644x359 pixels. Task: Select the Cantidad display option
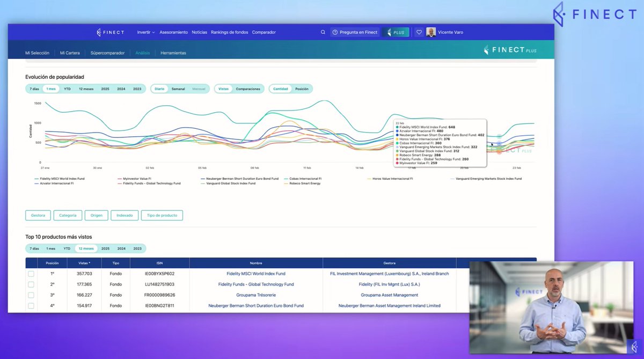(x=281, y=89)
